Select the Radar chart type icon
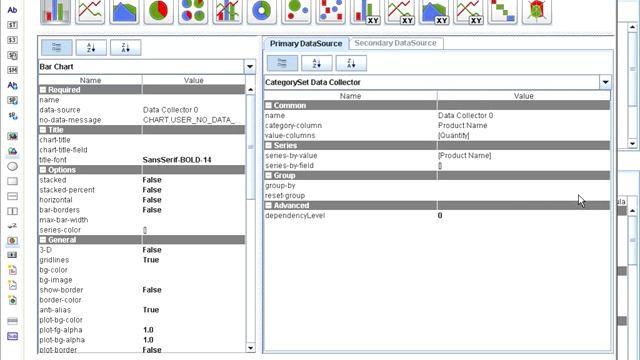Viewport: 640px width, 360px height. pyautogui.click(x=537, y=11)
